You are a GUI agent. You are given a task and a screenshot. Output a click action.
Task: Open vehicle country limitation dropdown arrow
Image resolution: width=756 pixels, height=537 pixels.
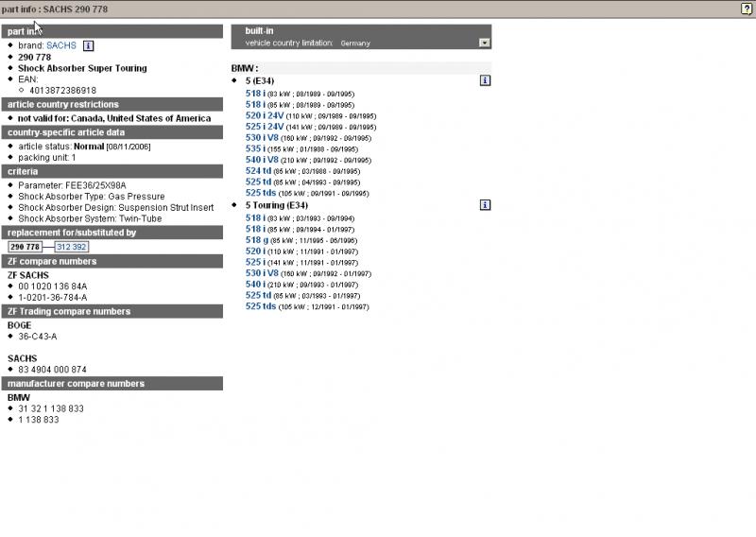(x=484, y=43)
